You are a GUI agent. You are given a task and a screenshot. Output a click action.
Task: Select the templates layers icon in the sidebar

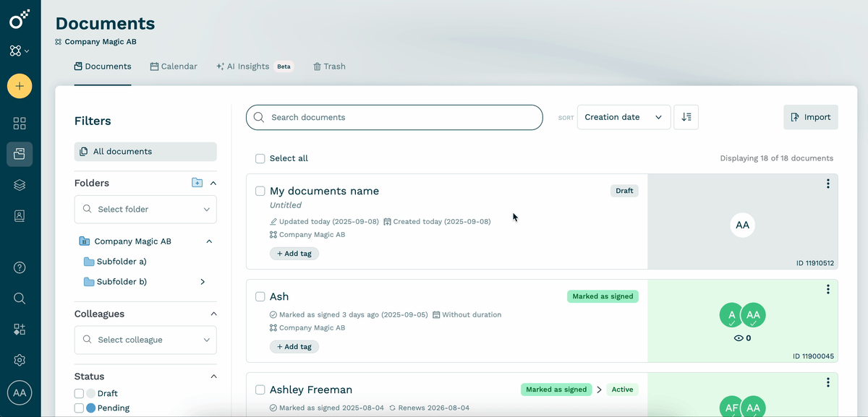[x=19, y=184]
